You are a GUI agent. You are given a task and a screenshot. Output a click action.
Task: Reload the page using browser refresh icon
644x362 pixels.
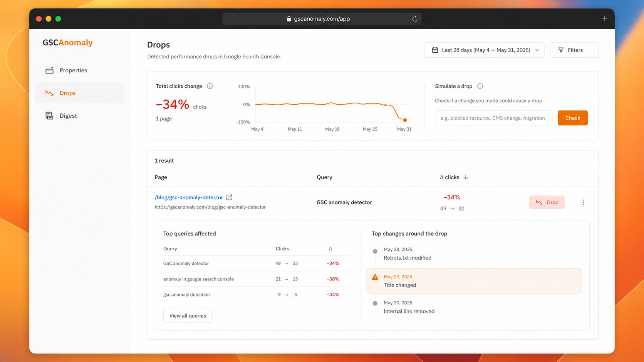(x=415, y=19)
